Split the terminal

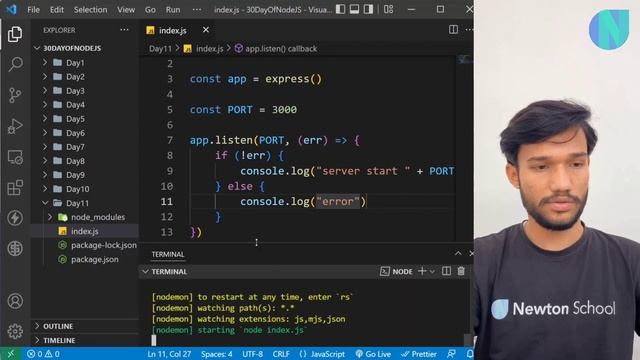click(447, 271)
